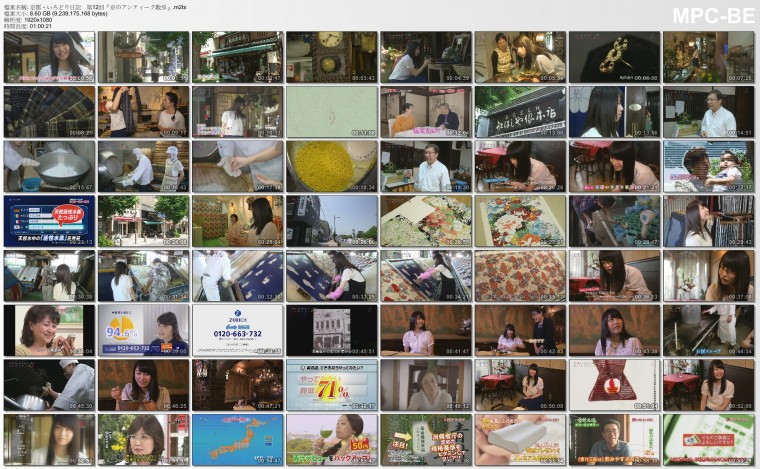Open thumbnail stamped 00:25:04
Viewport: 760px width, 469px height.
238,221
